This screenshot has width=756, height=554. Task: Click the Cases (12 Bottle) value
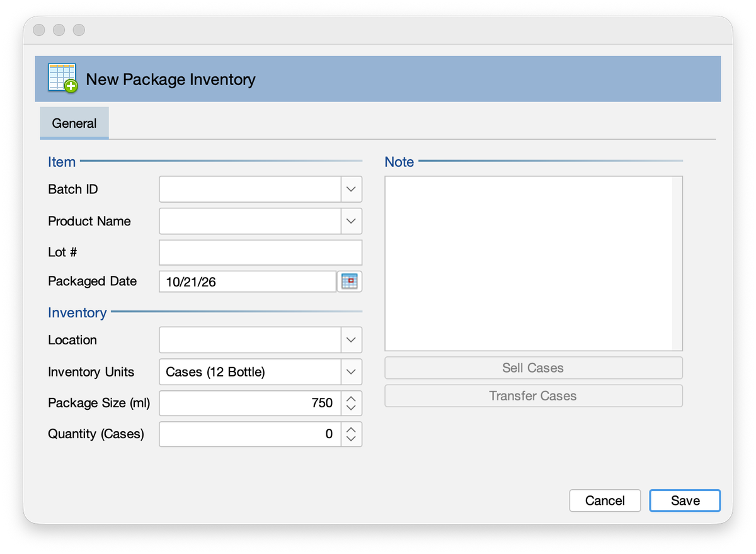point(215,372)
